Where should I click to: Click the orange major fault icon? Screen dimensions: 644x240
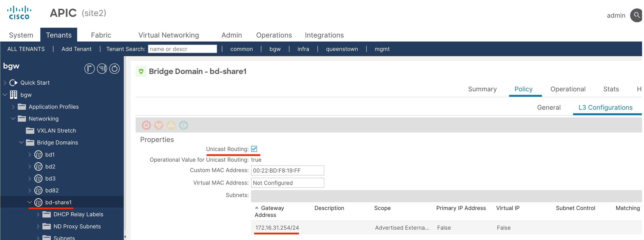click(159, 125)
